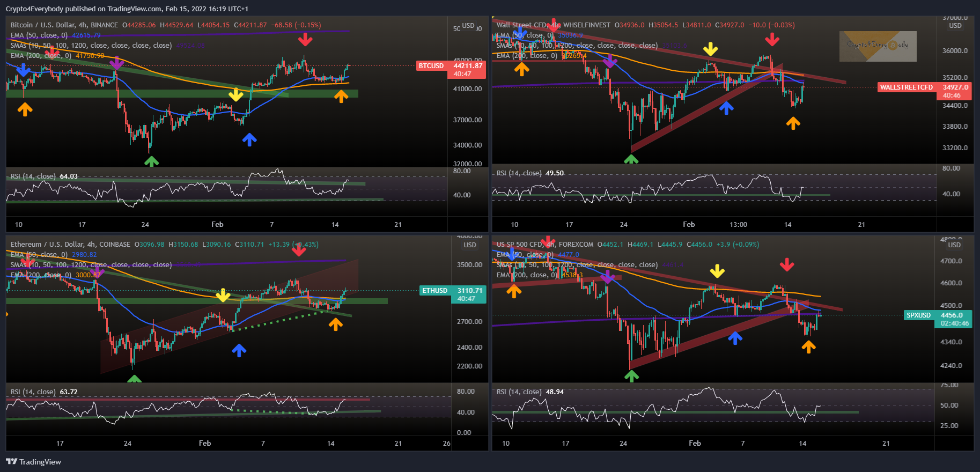The width and height of the screenshot is (980, 472).
Task: Select the Ethereum / U.S. Dollar chart title
Action: pos(70,245)
